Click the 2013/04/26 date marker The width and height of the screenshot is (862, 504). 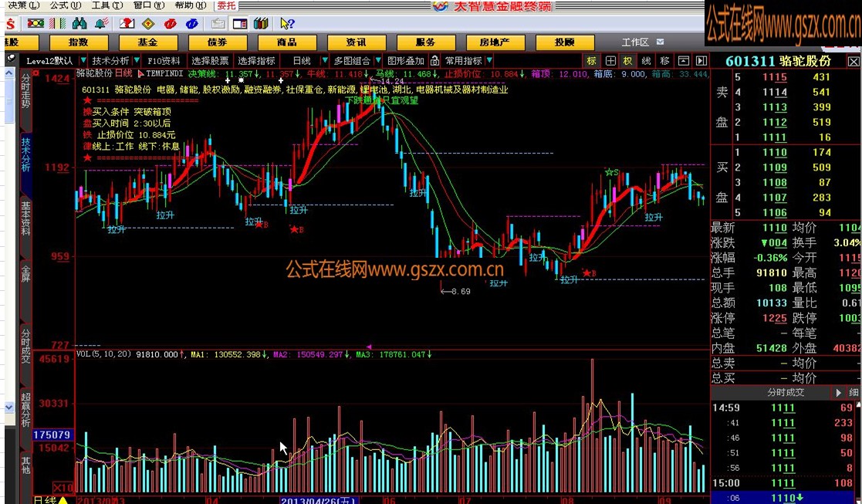tap(319, 500)
